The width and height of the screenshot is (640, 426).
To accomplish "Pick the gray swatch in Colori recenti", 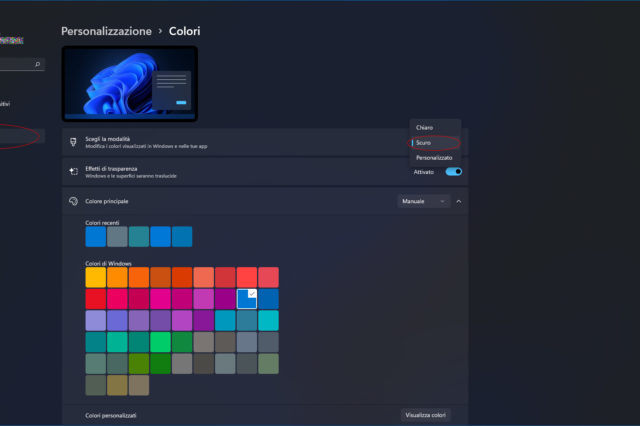I will tap(117, 237).
